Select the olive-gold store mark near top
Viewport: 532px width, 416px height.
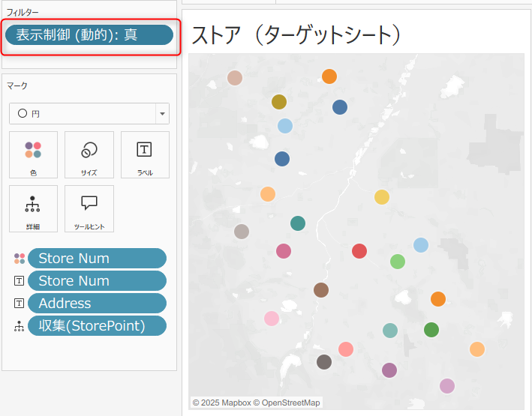pyautogui.click(x=279, y=102)
